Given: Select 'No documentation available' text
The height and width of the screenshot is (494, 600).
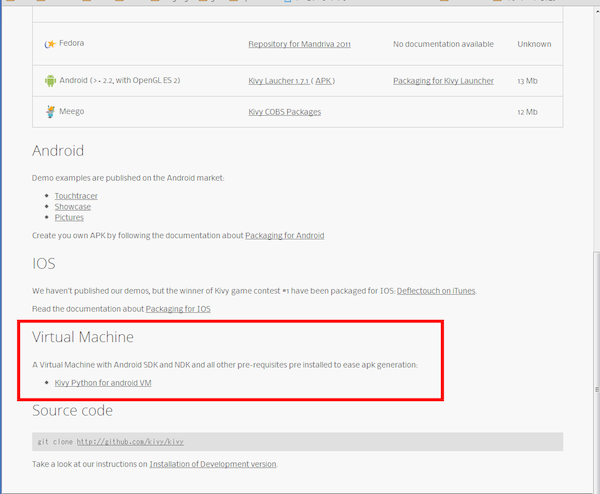Looking at the screenshot, I should tap(443, 44).
